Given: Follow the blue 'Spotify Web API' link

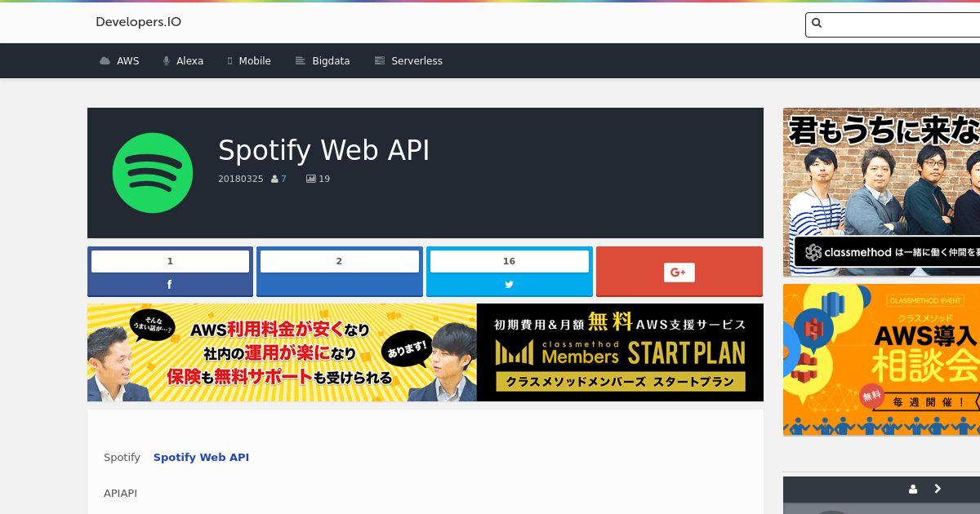Looking at the screenshot, I should (x=201, y=458).
